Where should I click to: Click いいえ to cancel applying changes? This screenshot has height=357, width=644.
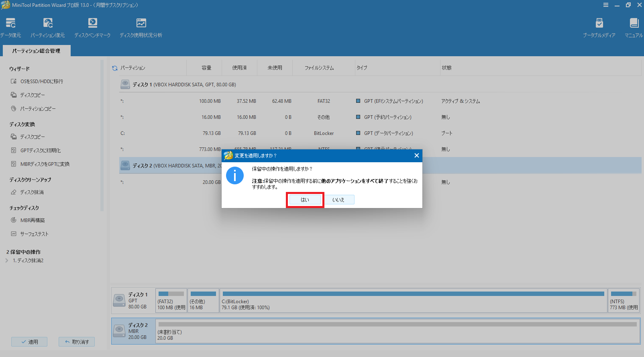pos(338,200)
